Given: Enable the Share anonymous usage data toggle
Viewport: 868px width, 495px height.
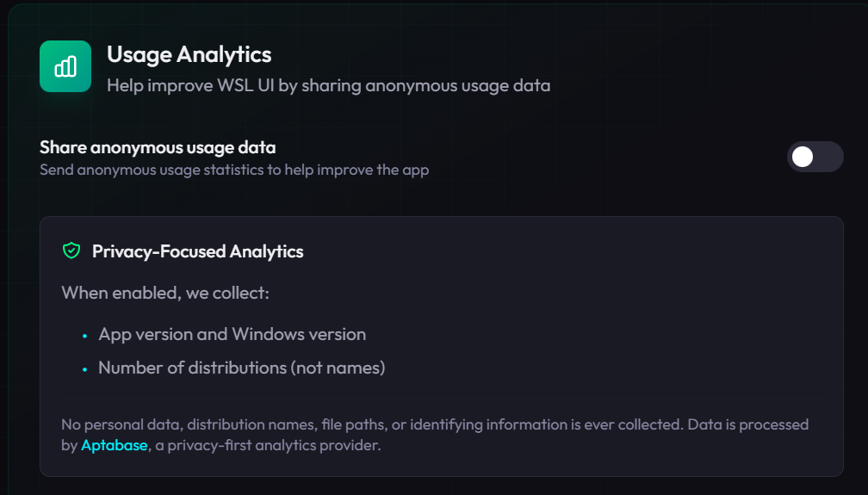Looking at the screenshot, I should pyautogui.click(x=815, y=157).
